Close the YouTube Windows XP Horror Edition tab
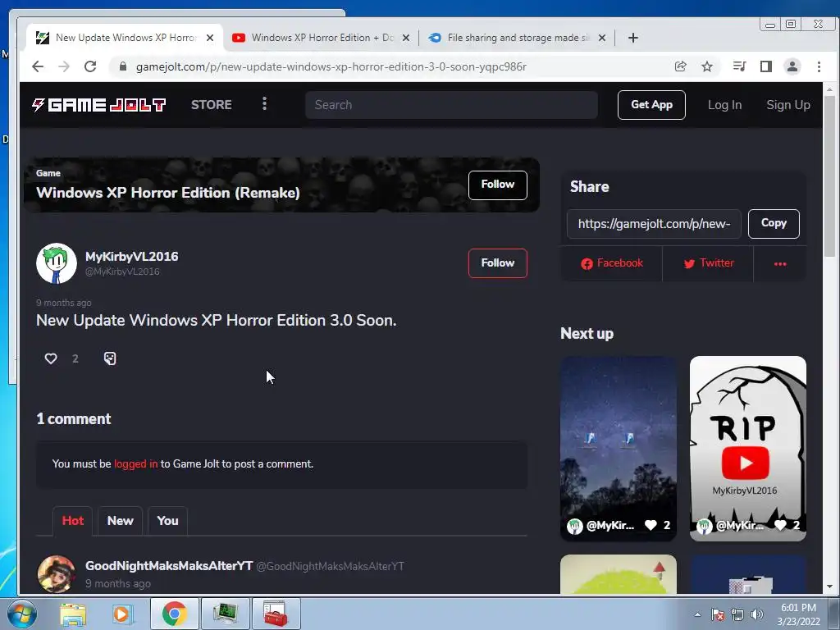840x630 pixels. [406, 38]
